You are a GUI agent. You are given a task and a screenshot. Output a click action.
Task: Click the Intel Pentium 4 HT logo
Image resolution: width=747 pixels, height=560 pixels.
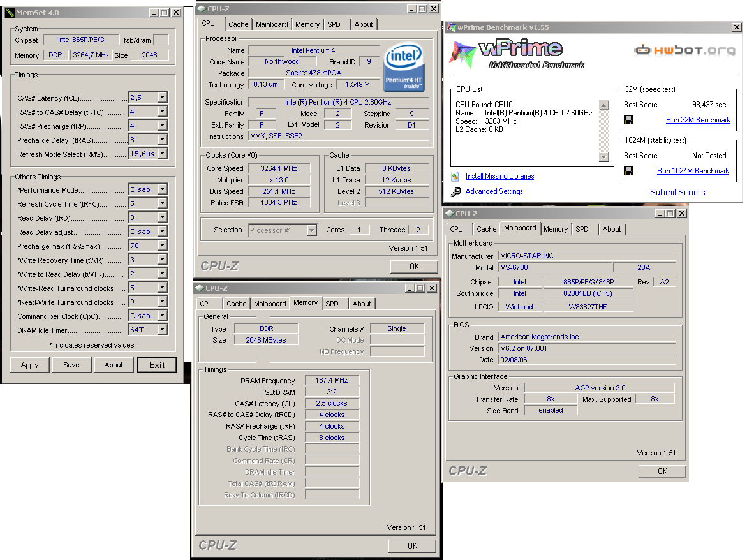click(404, 67)
